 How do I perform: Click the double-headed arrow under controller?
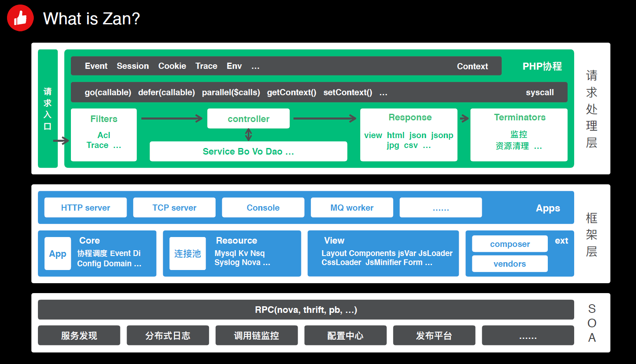tap(249, 135)
